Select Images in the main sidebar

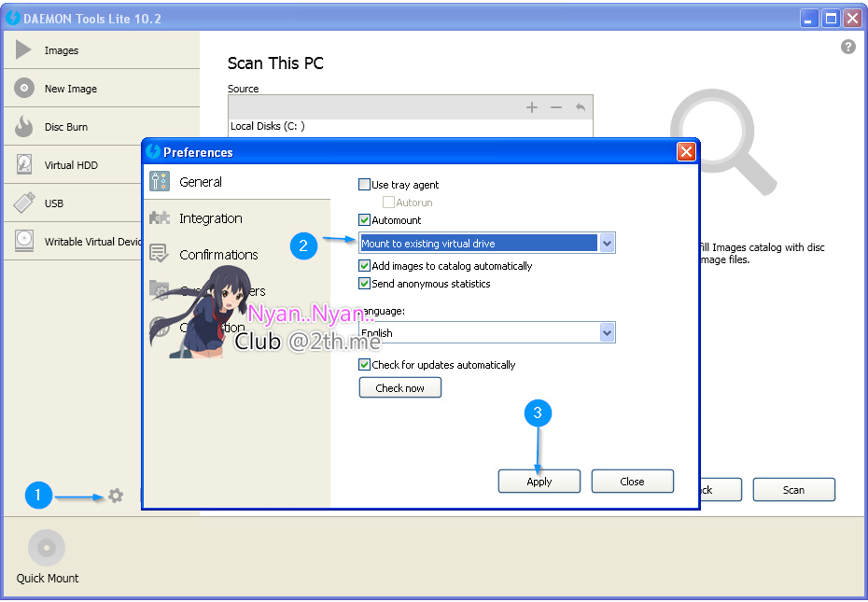tap(102, 50)
